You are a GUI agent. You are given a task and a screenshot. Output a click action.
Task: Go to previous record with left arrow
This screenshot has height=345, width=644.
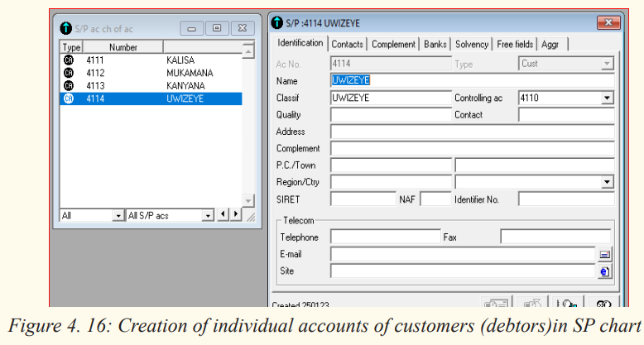pos(223,214)
